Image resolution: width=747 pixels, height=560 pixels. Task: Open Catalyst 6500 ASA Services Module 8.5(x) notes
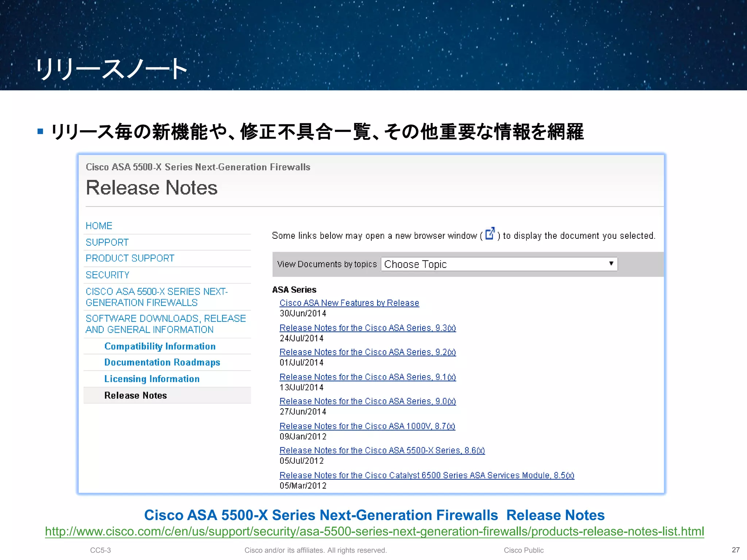[427, 475]
